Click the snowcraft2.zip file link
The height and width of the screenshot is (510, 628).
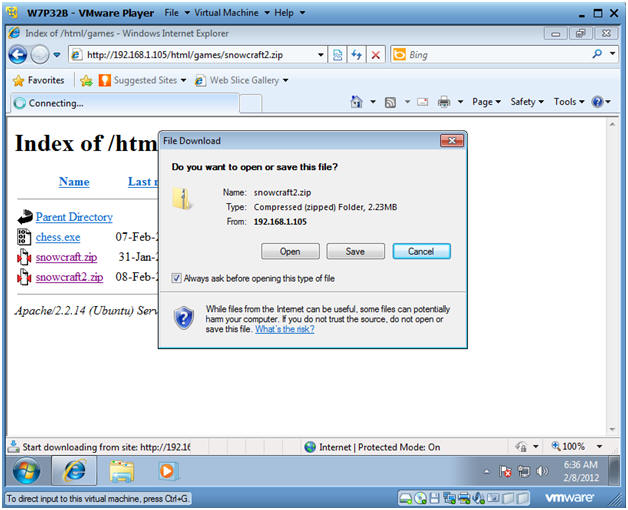click(69, 277)
